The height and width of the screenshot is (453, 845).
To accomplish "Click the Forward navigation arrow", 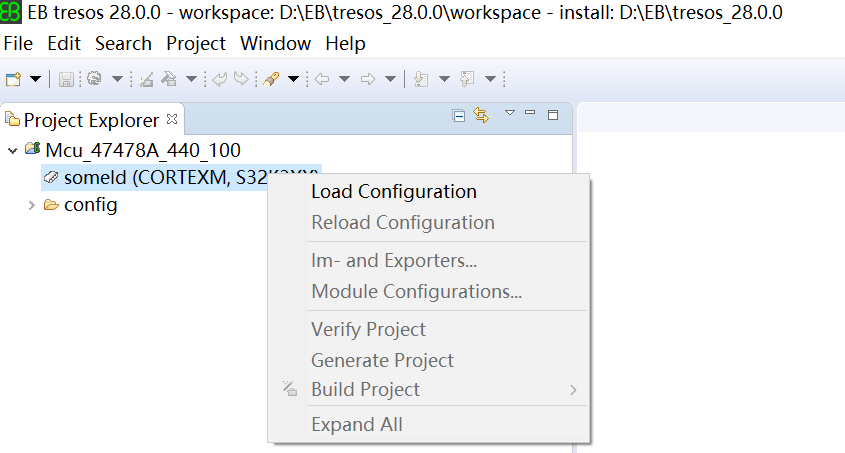I will coord(368,80).
